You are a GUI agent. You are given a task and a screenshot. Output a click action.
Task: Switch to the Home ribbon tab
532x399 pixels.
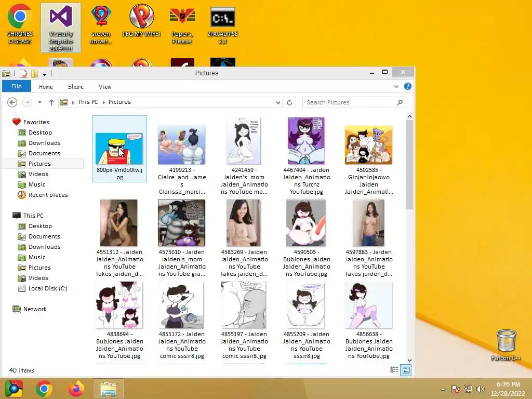[46, 87]
